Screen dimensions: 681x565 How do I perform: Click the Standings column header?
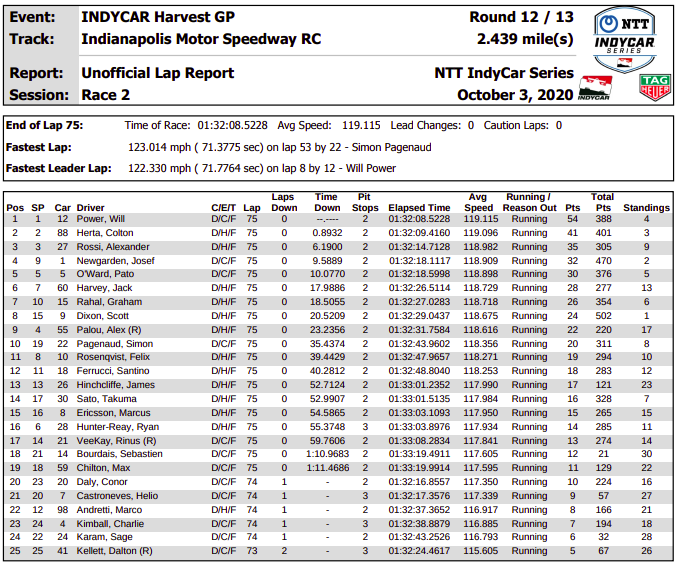tap(646, 208)
